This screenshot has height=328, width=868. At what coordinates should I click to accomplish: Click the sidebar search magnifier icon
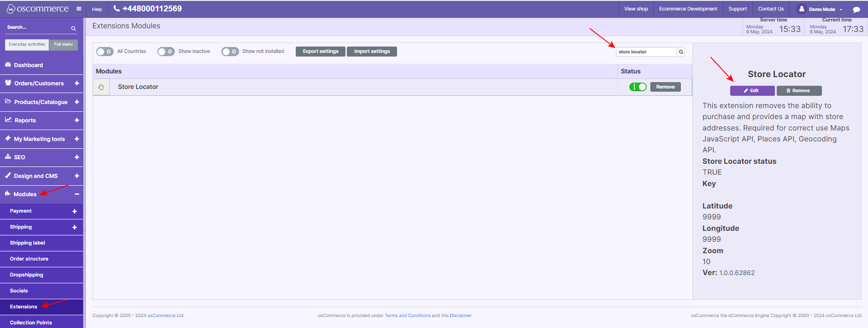73,28
